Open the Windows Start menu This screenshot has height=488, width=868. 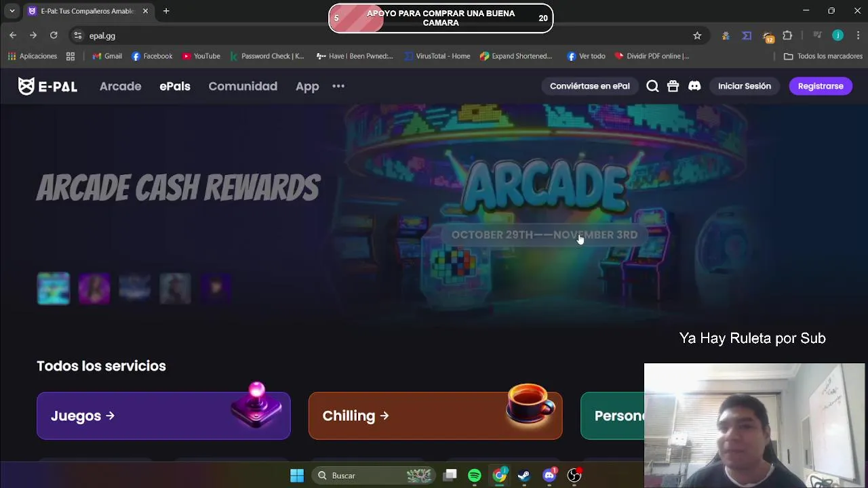pyautogui.click(x=297, y=476)
